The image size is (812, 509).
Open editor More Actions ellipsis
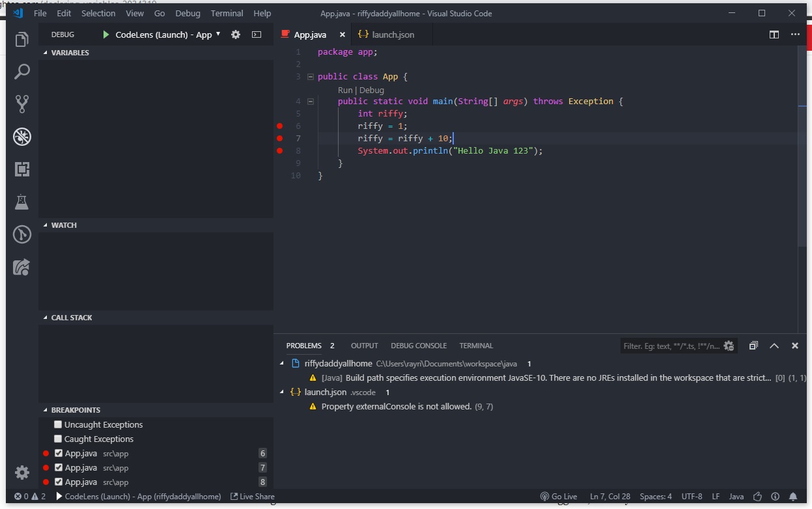(x=795, y=34)
